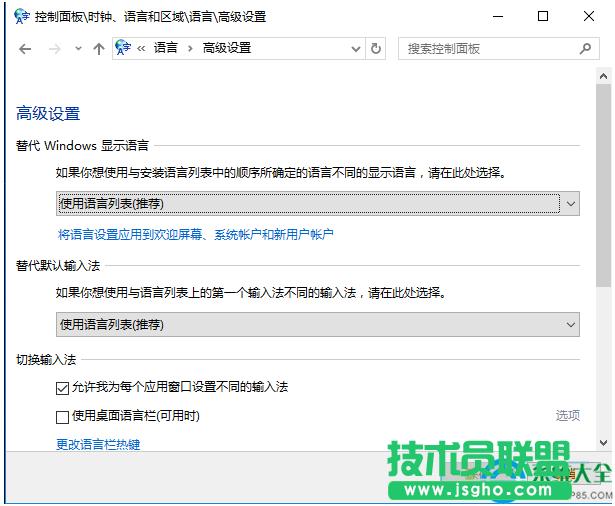This screenshot has height=506, width=615.
Task: Click the 选项 link
Action: tap(568, 415)
